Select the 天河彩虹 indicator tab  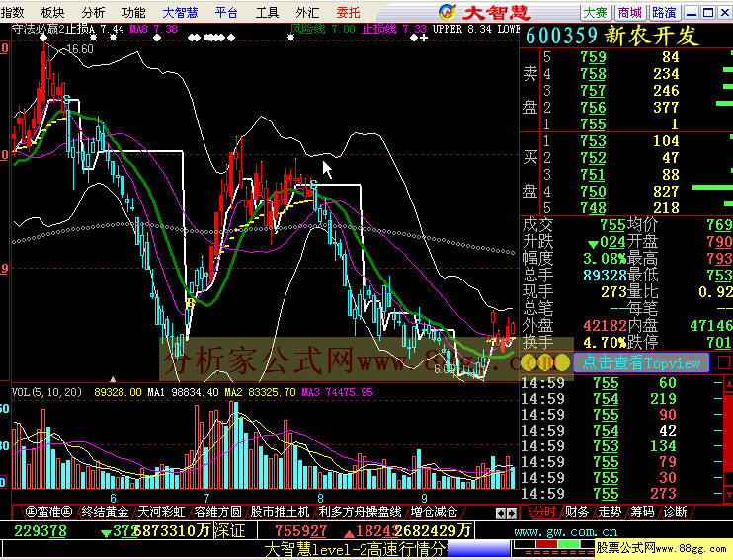[161, 512]
